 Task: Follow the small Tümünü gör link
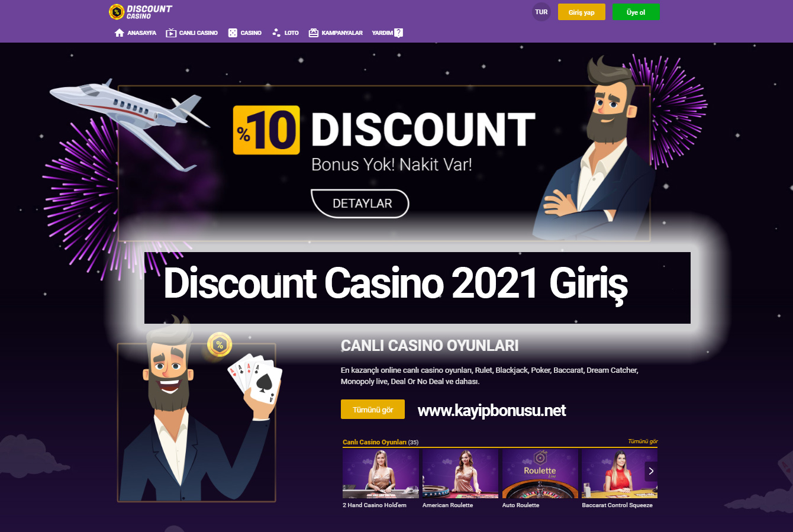643,441
